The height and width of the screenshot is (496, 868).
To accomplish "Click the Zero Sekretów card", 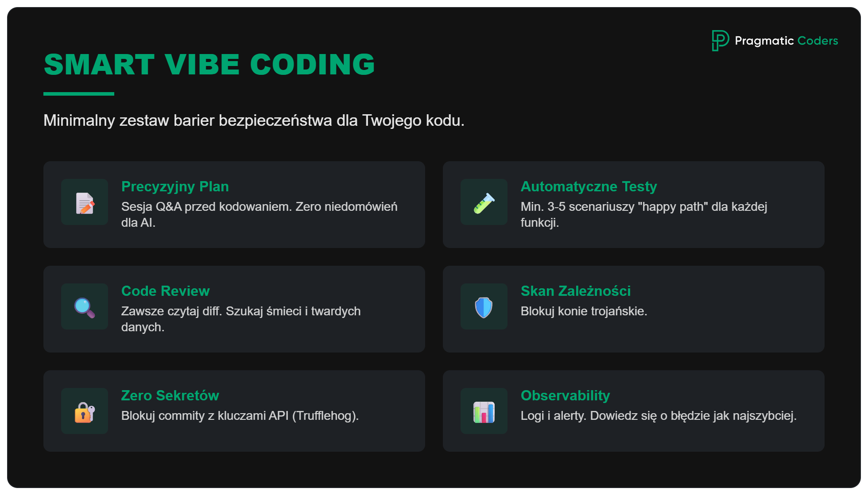I will [234, 411].
